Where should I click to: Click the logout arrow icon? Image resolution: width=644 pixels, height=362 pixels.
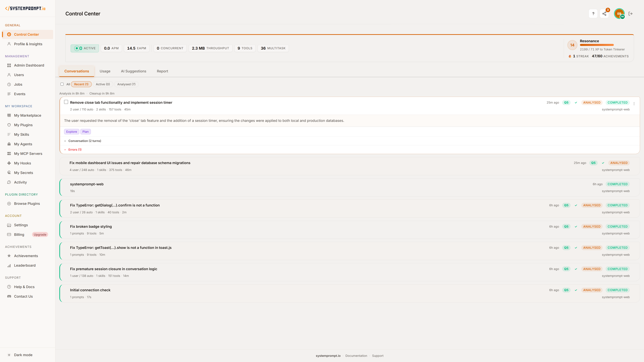click(x=630, y=14)
